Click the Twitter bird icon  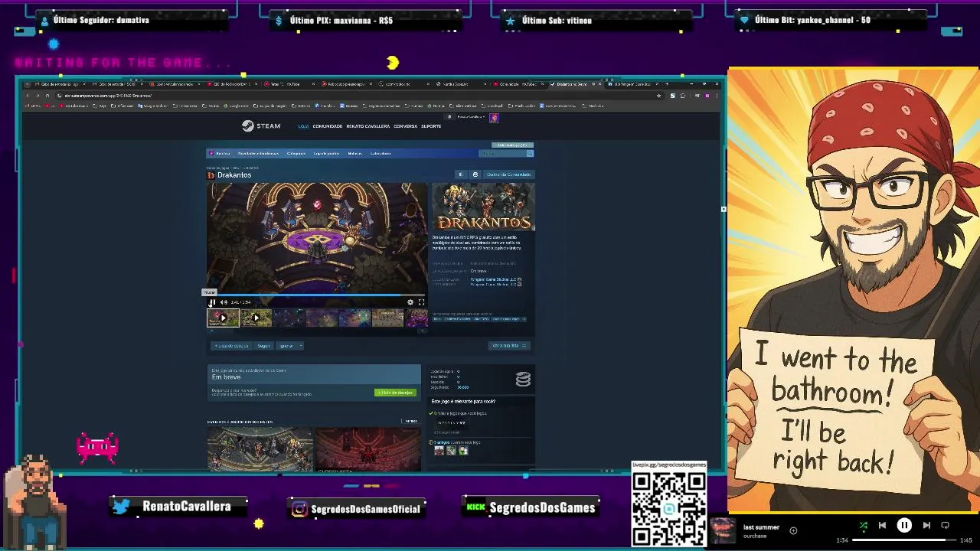point(122,507)
